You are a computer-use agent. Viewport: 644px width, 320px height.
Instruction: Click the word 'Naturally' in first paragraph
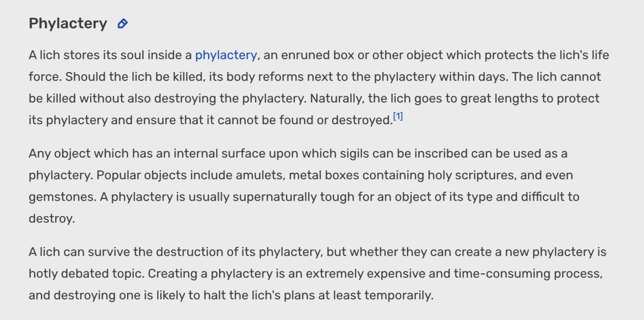(336, 99)
